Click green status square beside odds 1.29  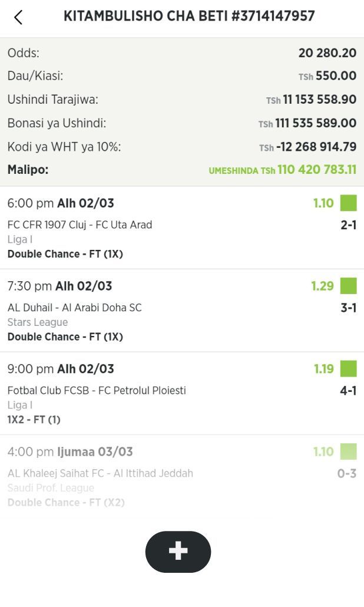[x=349, y=286]
